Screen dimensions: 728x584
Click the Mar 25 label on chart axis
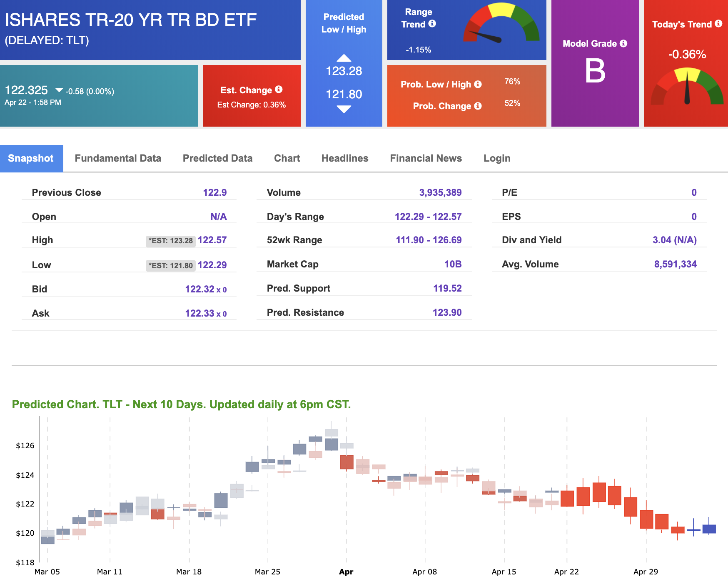[x=267, y=572]
